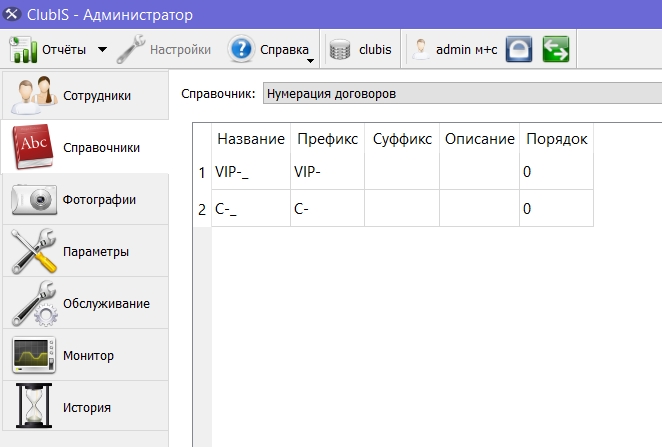
Task: Select the Порядок 0 cell in VIP row
Action: (x=556, y=172)
